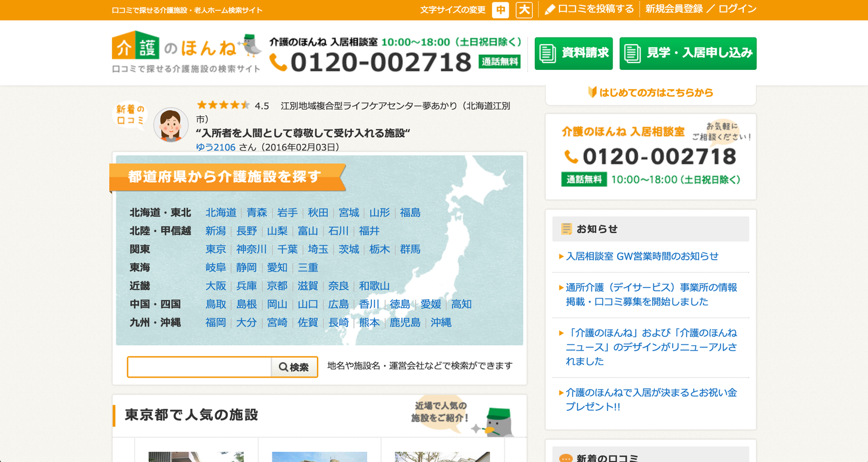Click the review title 入所者を人間として尊敬して受け入れる施設

[x=303, y=133]
